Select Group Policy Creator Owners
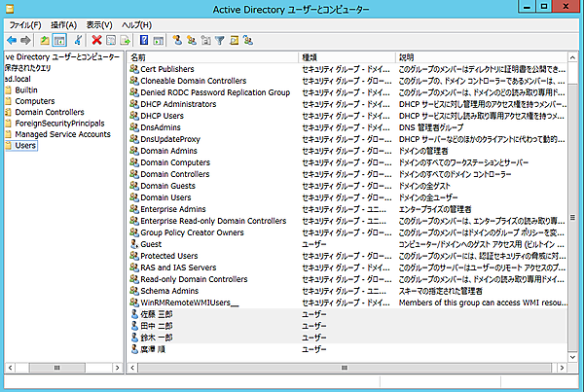The image size is (584, 392). (192, 232)
